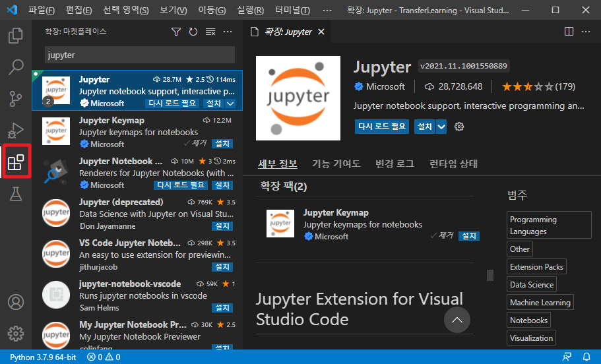
Task: Install Jupyter Notebook Renderers from list
Action: [x=222, y=185]
